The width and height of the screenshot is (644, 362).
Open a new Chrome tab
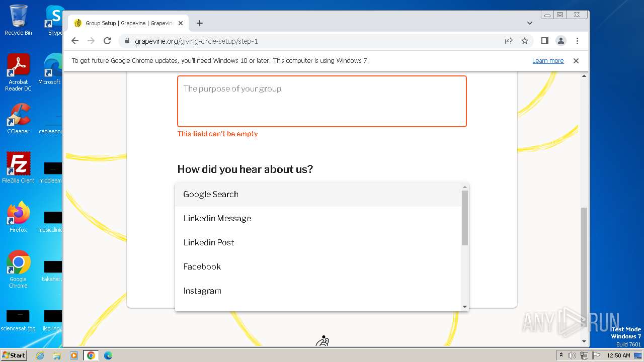(x=200, y=23)
